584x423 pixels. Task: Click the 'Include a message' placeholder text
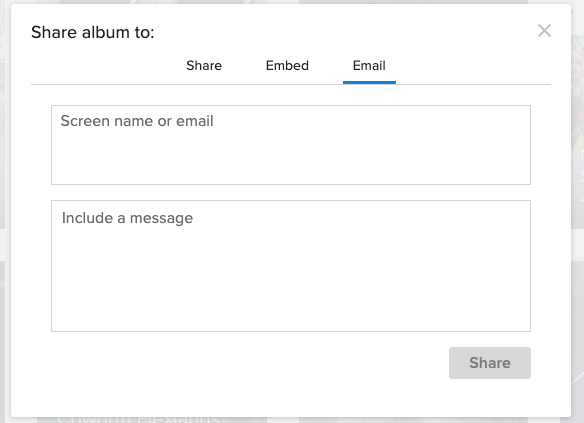pos(127,218)
